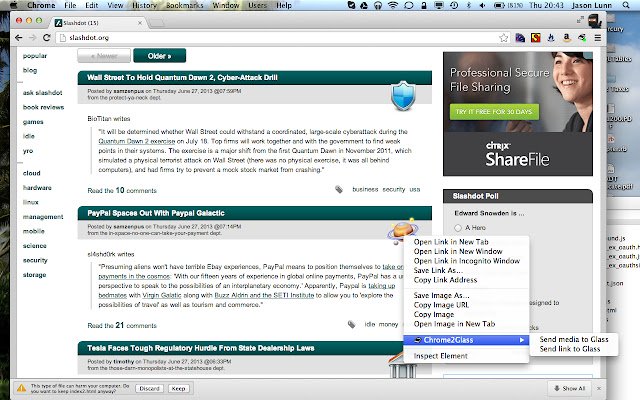Click the 'business' story tag
This screenshot has width=640, height=400.
[365, 189]
